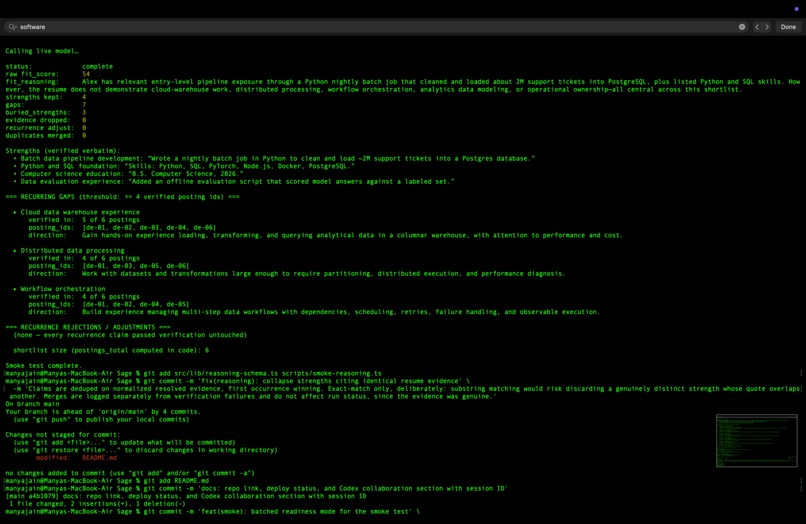Click 'shortlist size (postings_total computed in code): 6'
This screenshot has width=806, height=524.
(111, 350)
